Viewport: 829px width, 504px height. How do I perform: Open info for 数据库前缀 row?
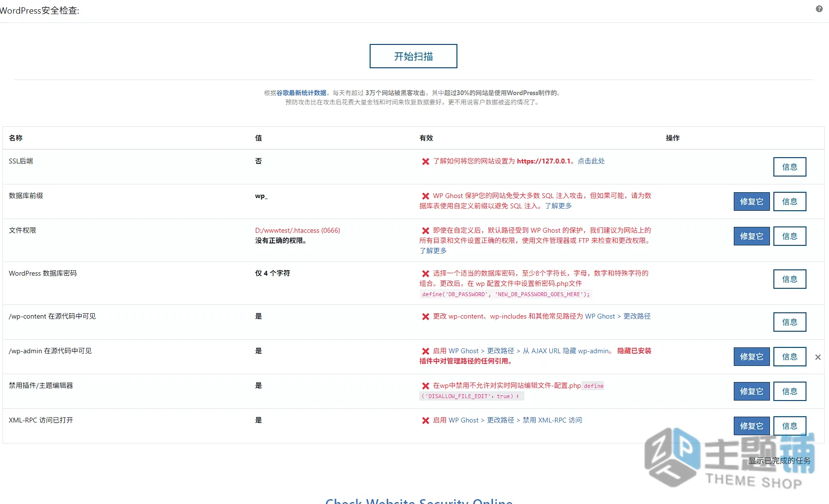tap(790, 202)
